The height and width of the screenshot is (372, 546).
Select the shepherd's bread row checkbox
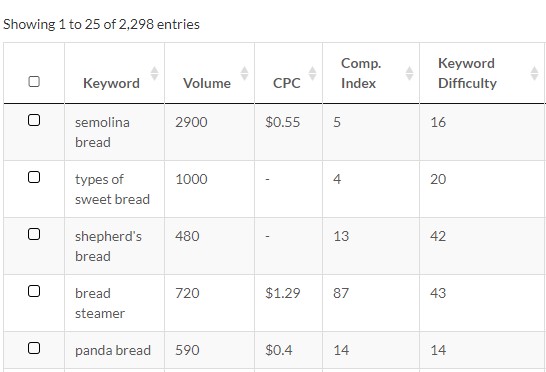click(x=34, y=234)
